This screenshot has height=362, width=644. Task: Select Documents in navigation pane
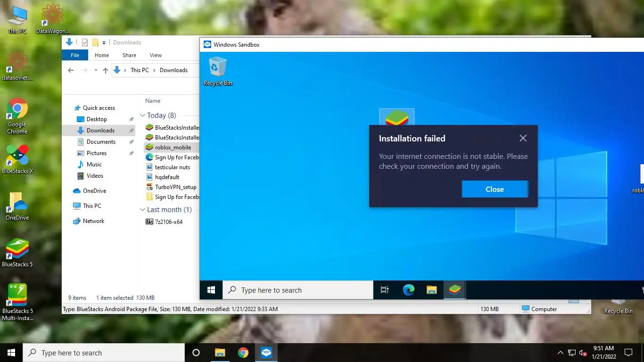101,142
